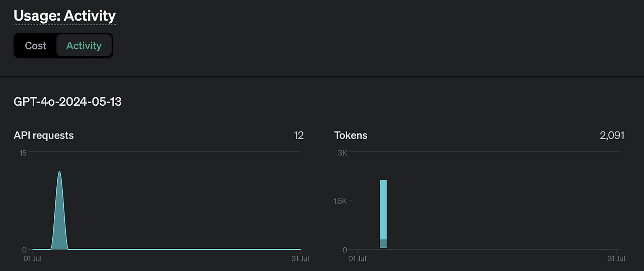644x271 pixels.
Task: Click 01 Jul label under Tokens chart
Action: pos(358,258)
